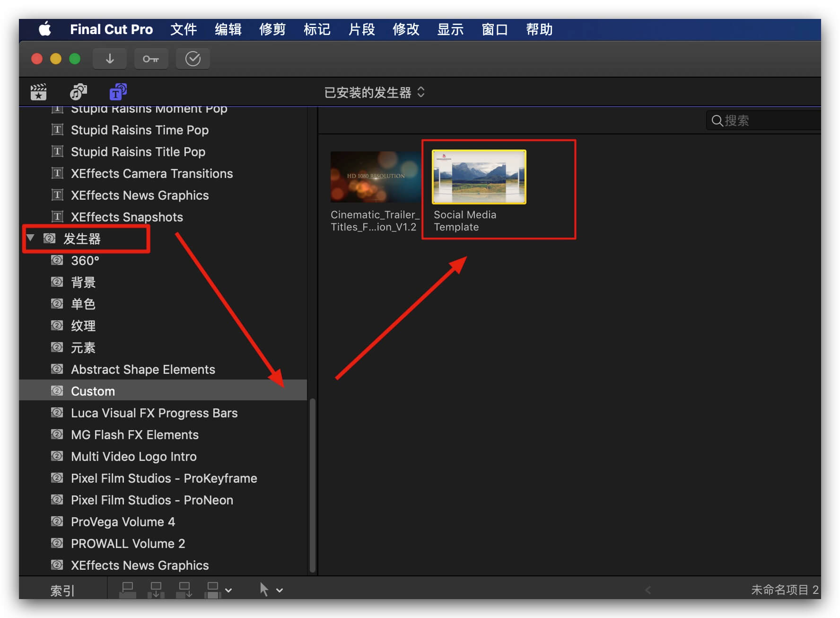840x618 pixels.
Task: Select Pixel Film Studios - ProNeon
Action: point(163,500)
